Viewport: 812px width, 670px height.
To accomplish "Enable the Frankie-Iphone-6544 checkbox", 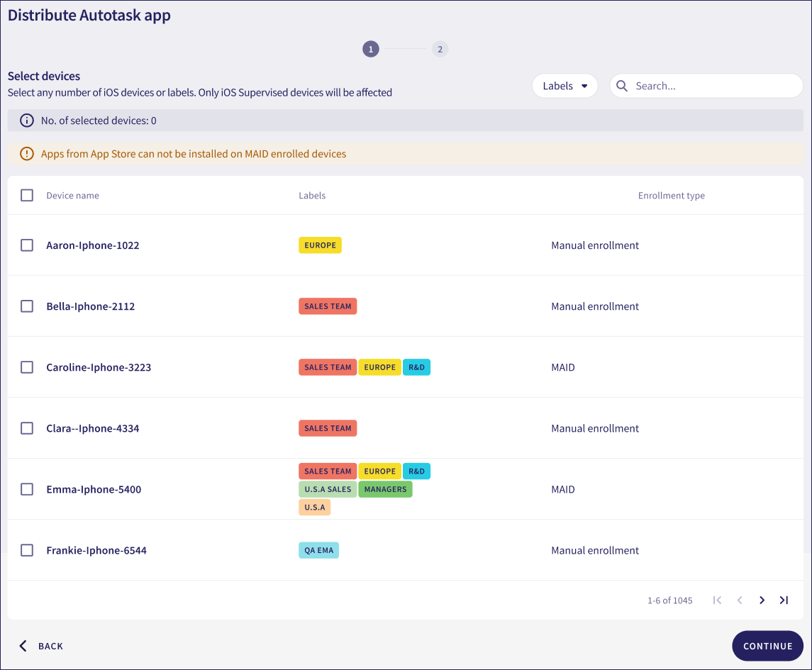I will coord(27,550).
